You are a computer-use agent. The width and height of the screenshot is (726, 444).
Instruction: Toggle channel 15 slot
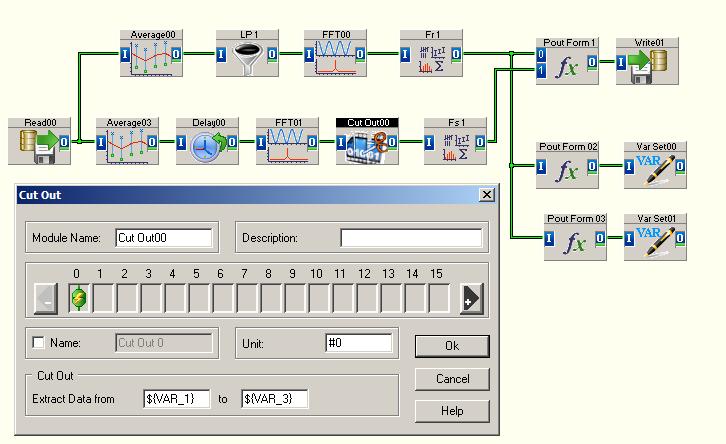(439, 299)
